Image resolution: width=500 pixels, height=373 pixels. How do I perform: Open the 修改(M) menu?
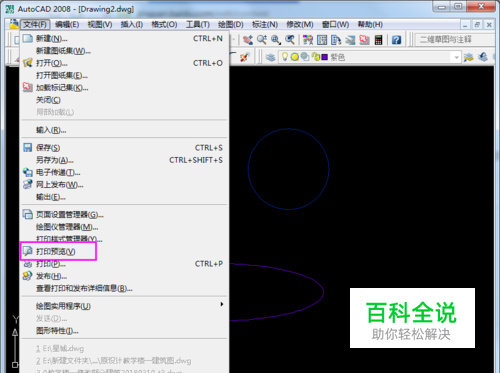pyautogui.click(x=300, y=24)
